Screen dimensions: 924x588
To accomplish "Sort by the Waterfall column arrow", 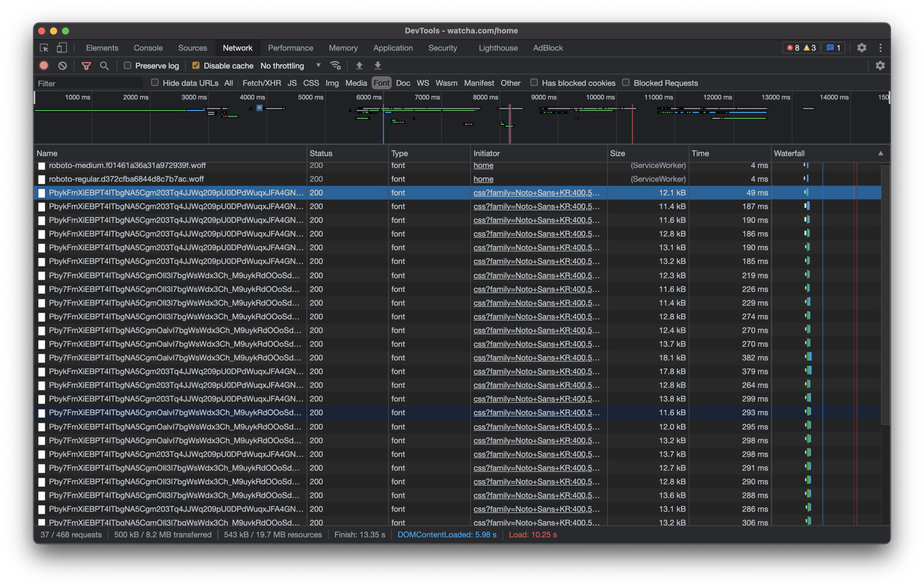I will [x=880, y=153].
